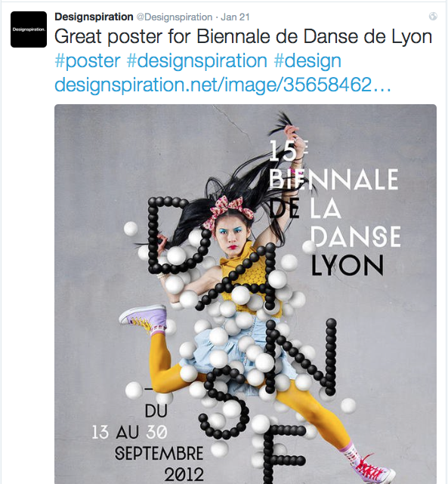Open the @Designspiration handle link
Screen dimensions: 448x484
pyautogui.click(x=175, y=17)
